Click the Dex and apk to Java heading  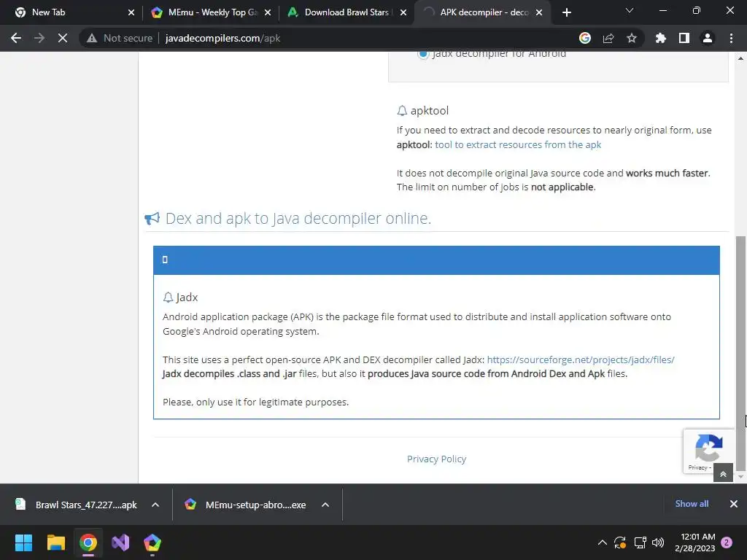point(298,218)
